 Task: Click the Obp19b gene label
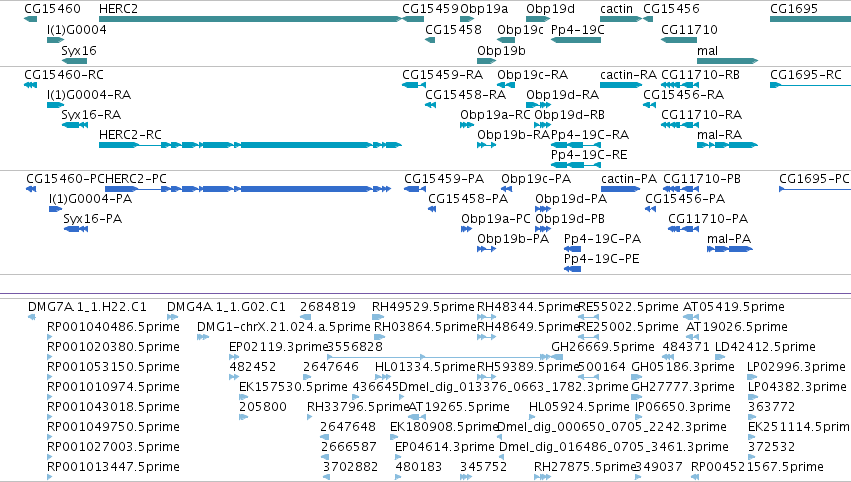501,50
